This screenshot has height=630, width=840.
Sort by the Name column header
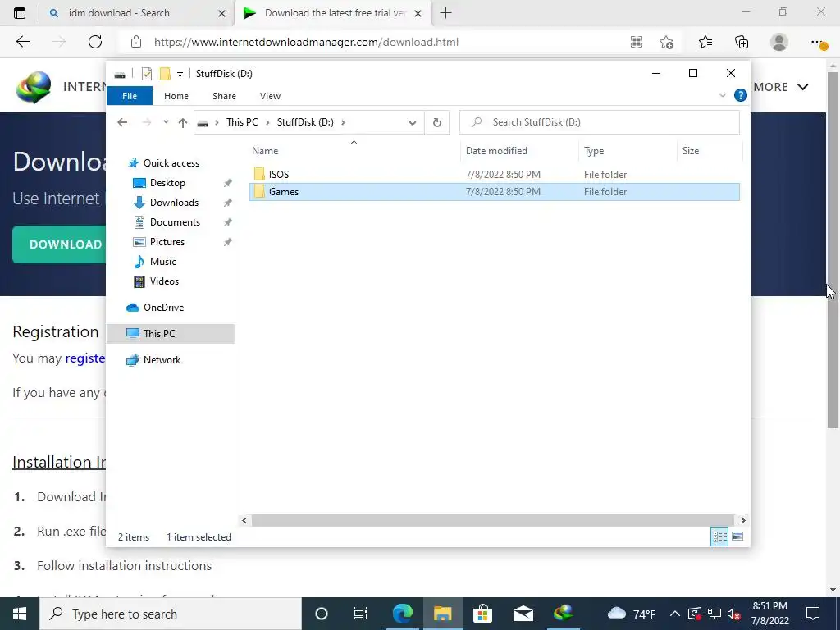click(354, 151)
